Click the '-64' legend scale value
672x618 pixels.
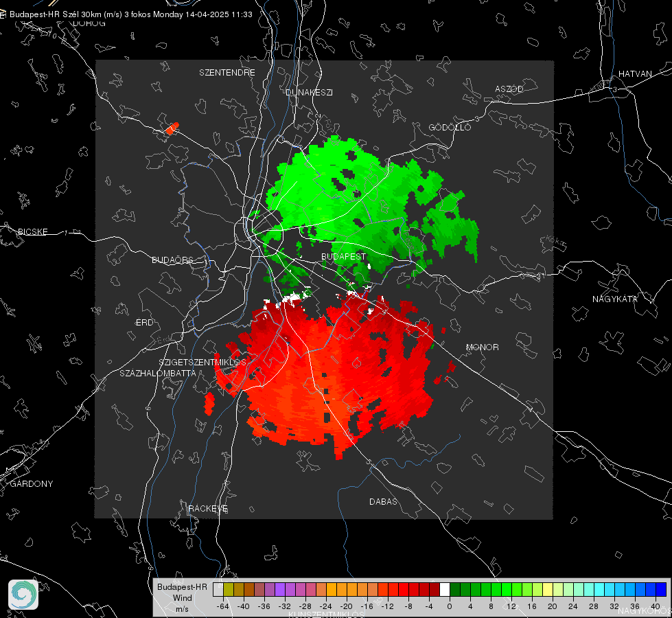(223, 606)
